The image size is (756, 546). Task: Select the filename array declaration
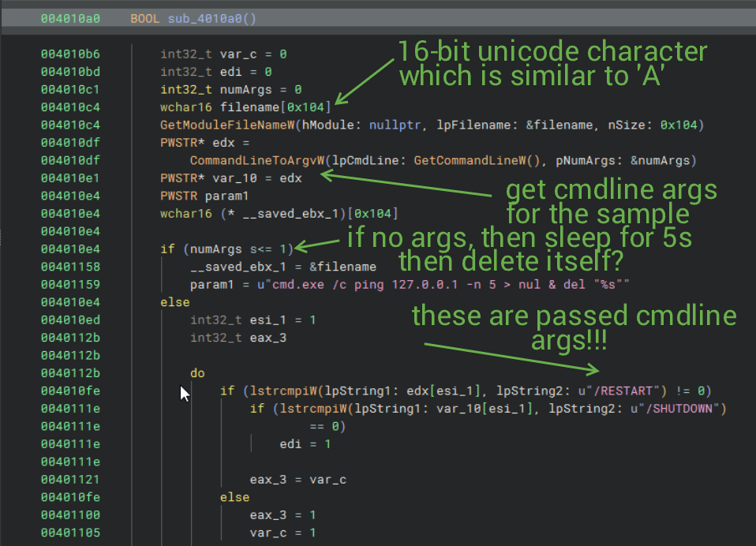coord(251,107)
